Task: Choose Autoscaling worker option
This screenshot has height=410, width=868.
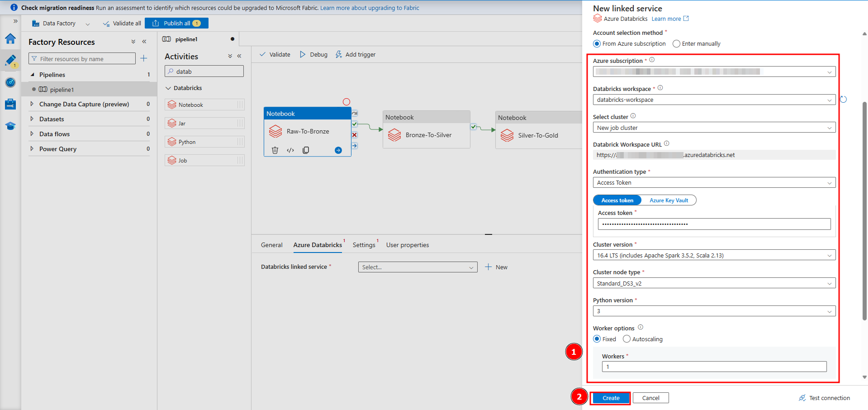Action: tap(627, 339)
